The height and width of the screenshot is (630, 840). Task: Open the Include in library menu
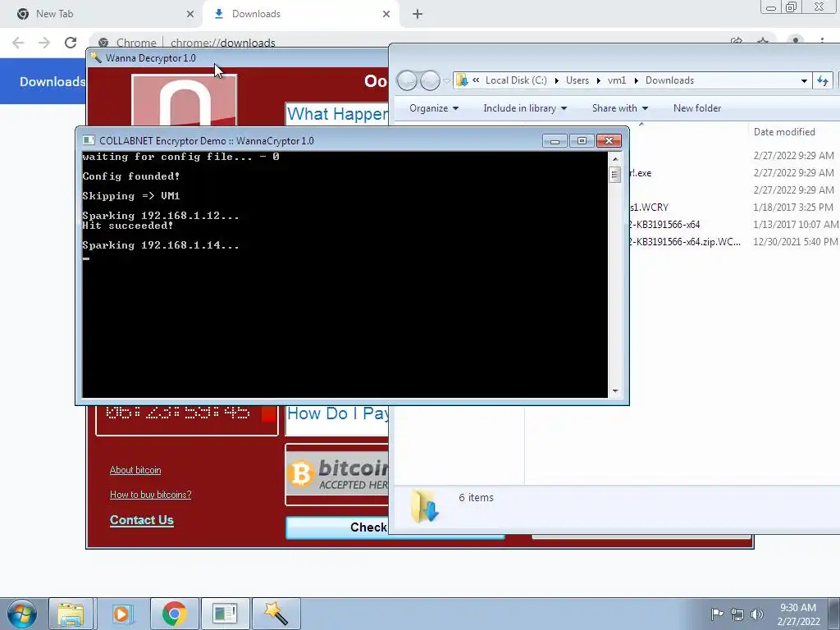pyautogui.click(x=525, y=108)
